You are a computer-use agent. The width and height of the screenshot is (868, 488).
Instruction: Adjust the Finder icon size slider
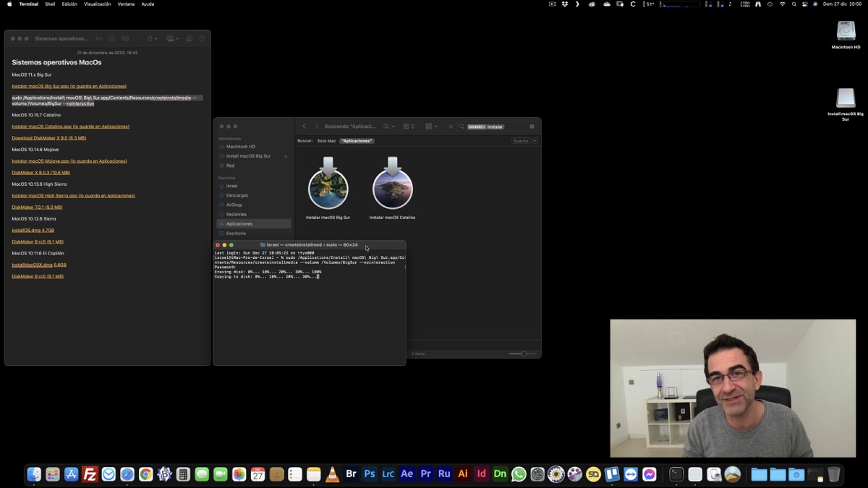click(523, 354)
